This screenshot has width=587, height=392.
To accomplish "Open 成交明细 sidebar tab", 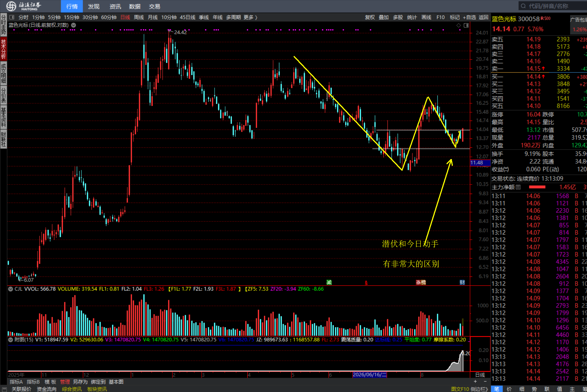I will tap(4, 73).
